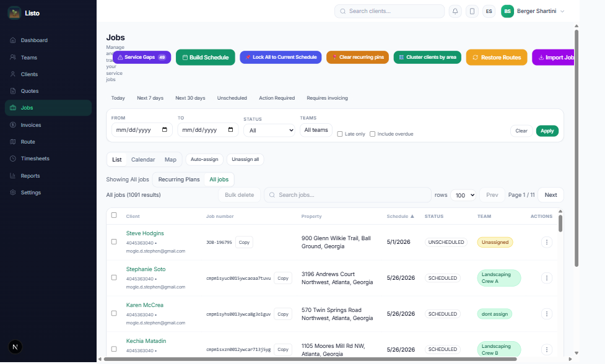
Task: Go to Teams in sidebar
Action: pos(48,58)
